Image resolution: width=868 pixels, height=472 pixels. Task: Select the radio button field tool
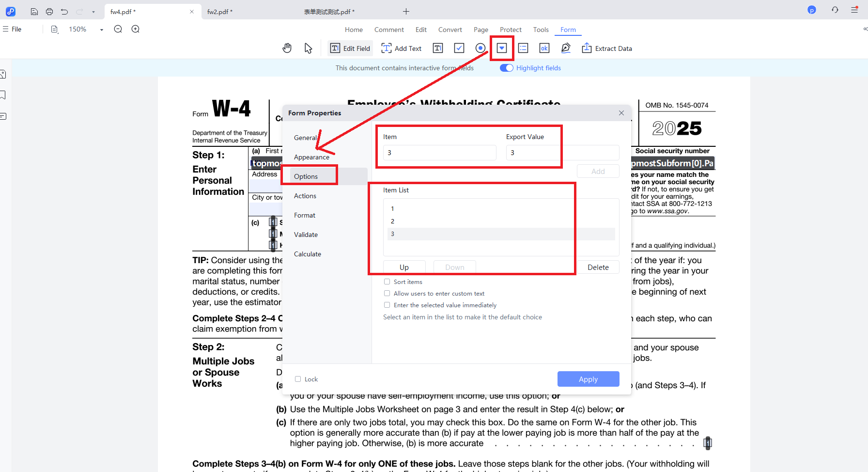click(x=480, y=48)
